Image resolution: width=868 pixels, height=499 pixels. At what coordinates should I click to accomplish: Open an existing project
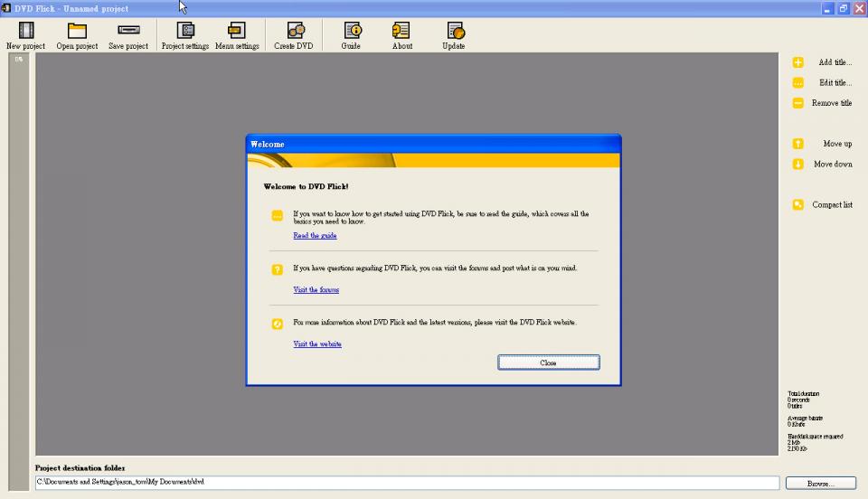pos(77,35)
